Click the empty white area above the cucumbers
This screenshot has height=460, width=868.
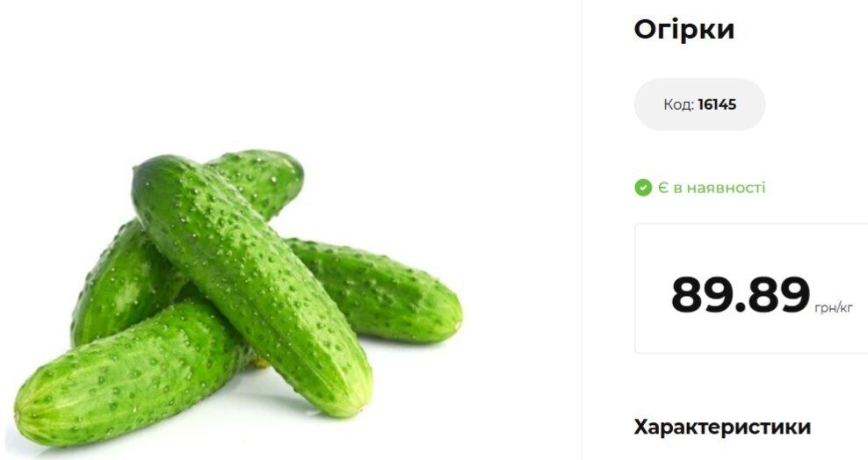288,72
